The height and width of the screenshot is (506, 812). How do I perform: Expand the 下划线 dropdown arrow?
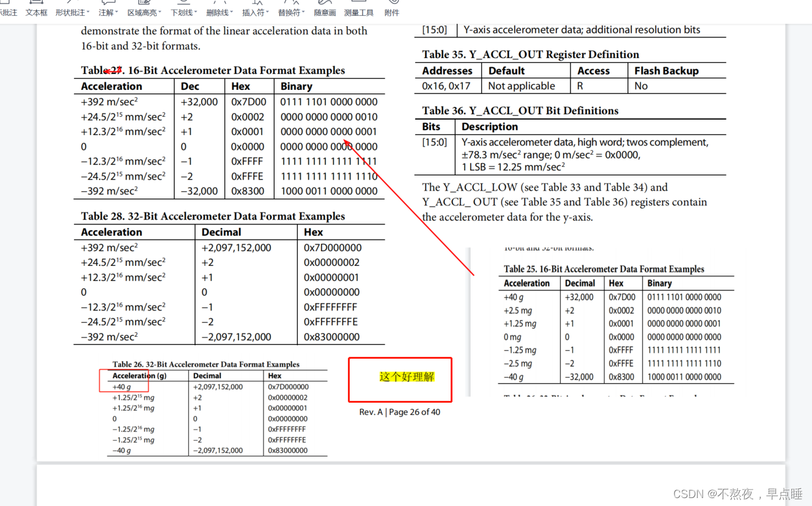point(196,13)
